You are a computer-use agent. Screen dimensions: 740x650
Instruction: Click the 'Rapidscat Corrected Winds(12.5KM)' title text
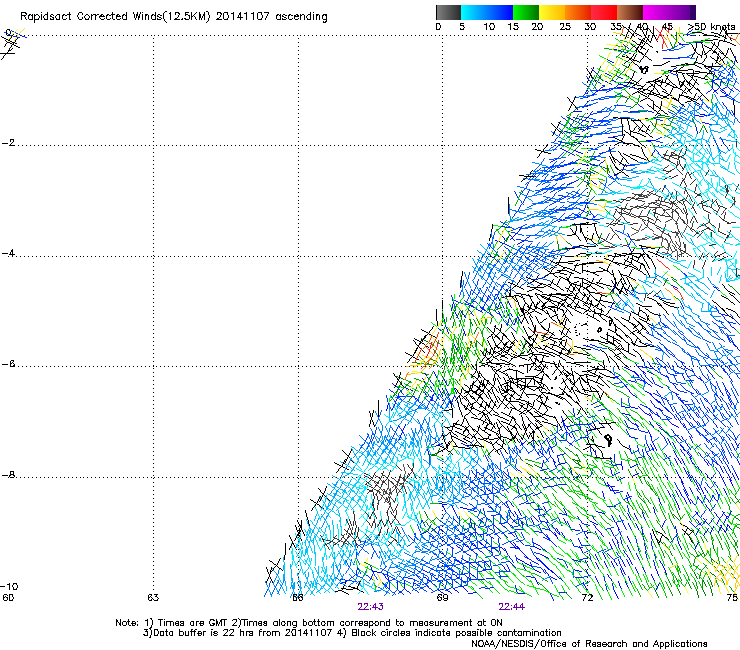(115, 17)
